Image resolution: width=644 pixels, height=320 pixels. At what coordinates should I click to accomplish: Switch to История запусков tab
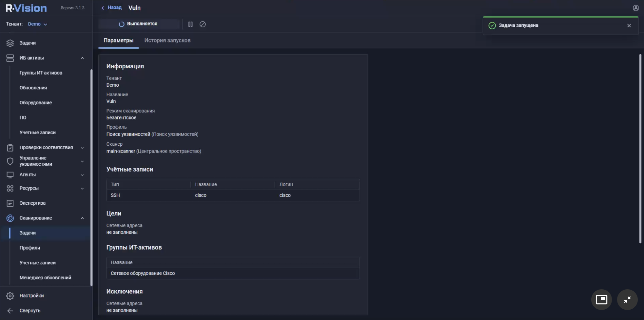tap(167, 40)
